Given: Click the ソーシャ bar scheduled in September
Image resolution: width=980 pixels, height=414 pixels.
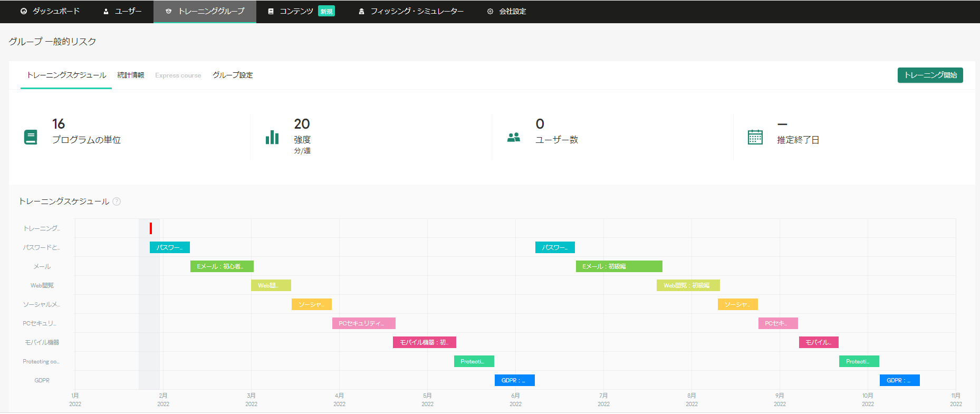Looking at the screenshot, I should [738, 304].
